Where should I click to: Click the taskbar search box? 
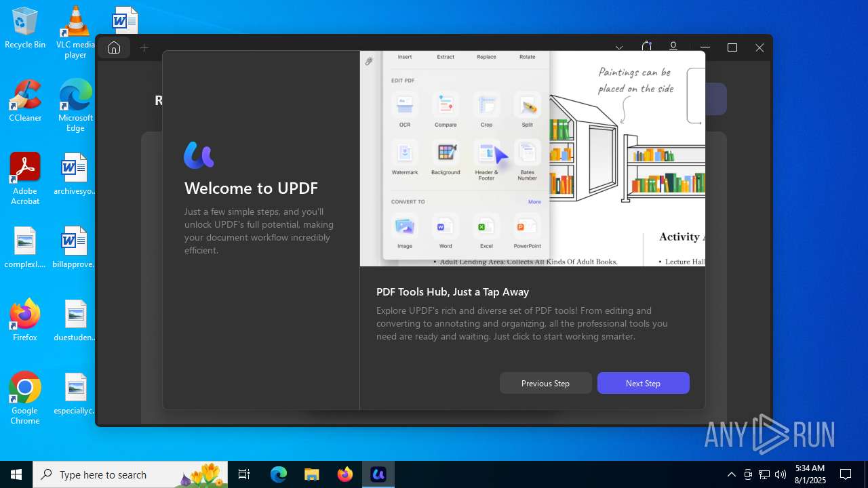point(130,474)
